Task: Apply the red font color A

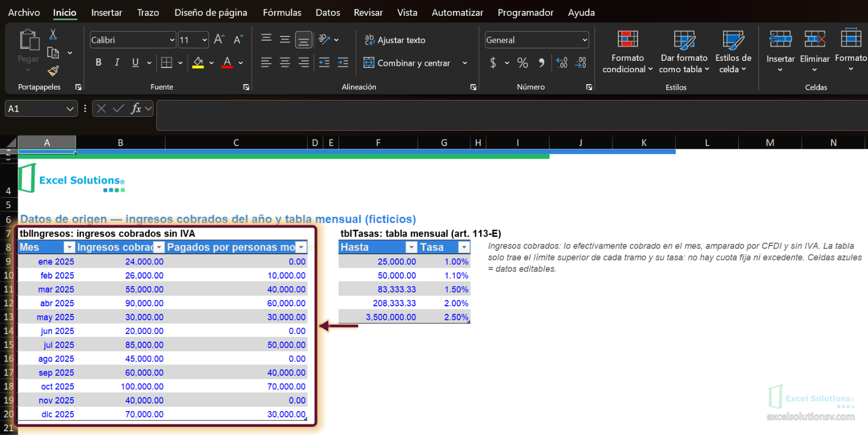Action: pos(227,62)
